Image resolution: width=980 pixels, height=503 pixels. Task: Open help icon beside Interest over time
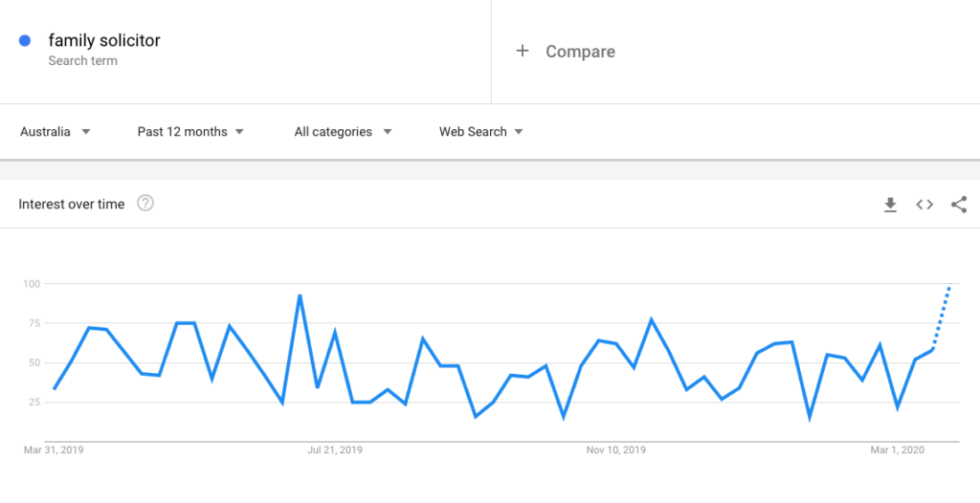[145, 203]
